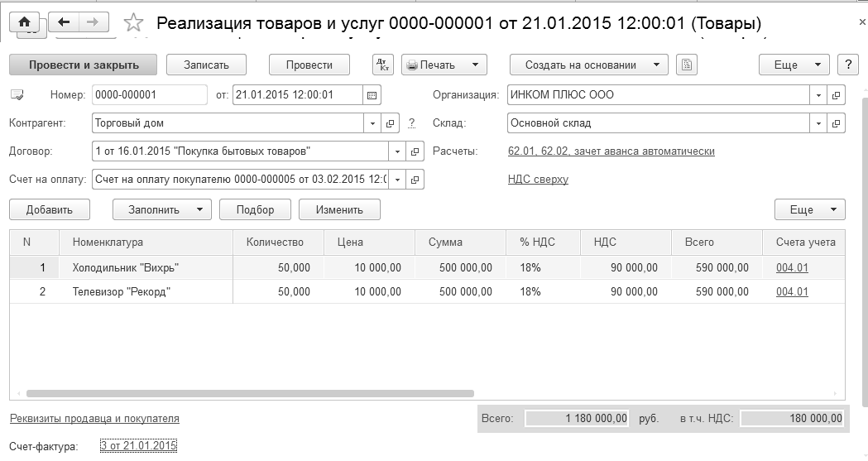Open Склад record icon

(836, 123)
